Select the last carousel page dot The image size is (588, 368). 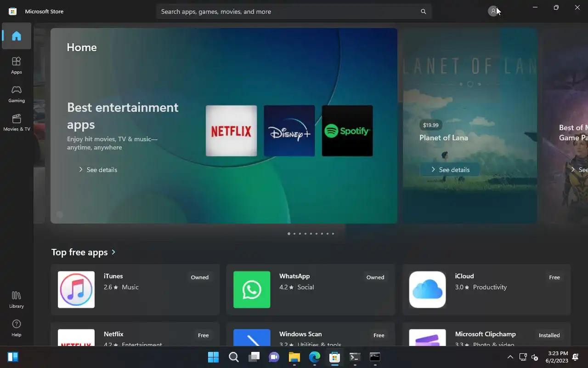[x=333, y=234]
